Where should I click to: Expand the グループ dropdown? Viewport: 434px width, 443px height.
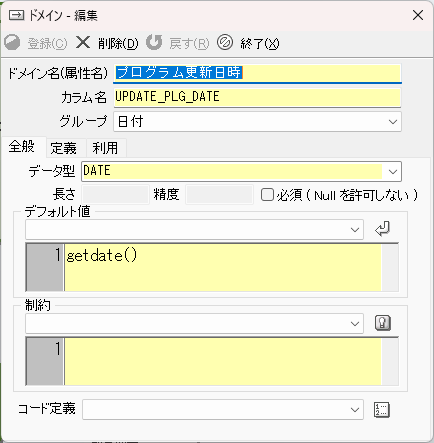pyautogui.click(x=393, y=122)
